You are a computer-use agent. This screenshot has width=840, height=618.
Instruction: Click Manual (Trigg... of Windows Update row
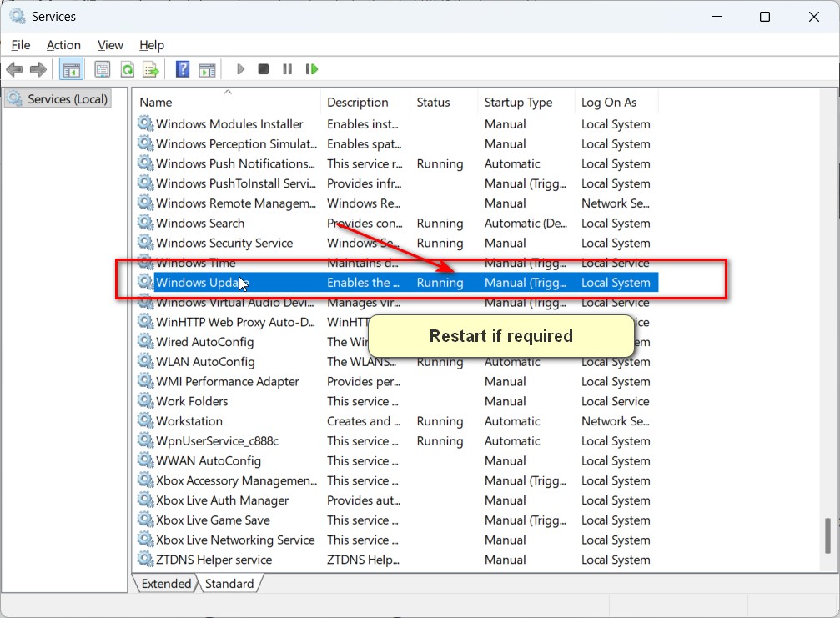525,283
